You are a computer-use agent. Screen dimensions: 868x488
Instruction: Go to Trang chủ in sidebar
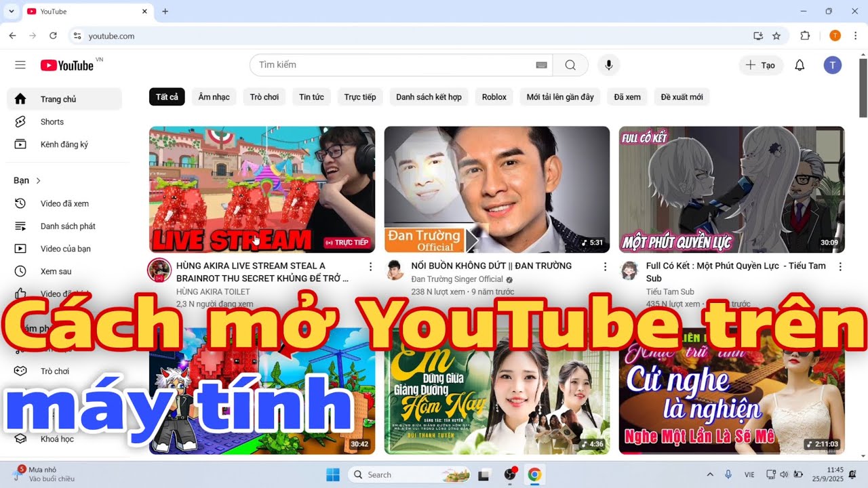click(x=64, y=99)
